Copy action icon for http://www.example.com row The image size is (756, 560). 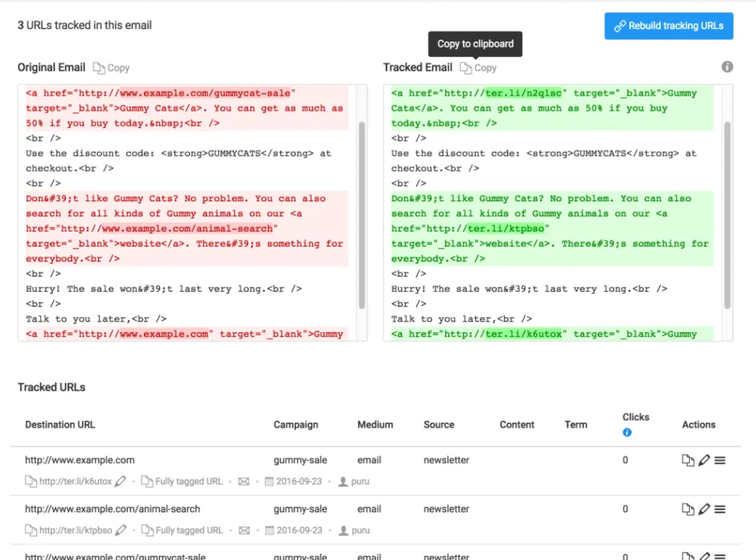687,460
